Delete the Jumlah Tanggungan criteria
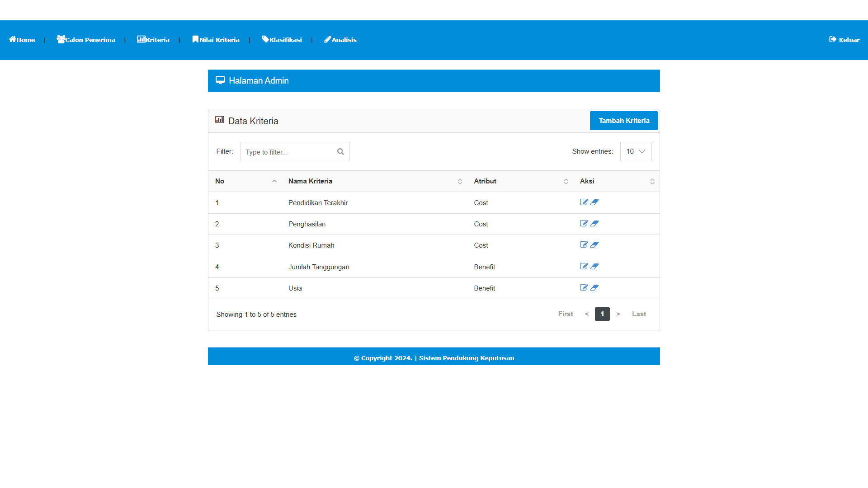 pyautogui.click(x=594, y=267)
